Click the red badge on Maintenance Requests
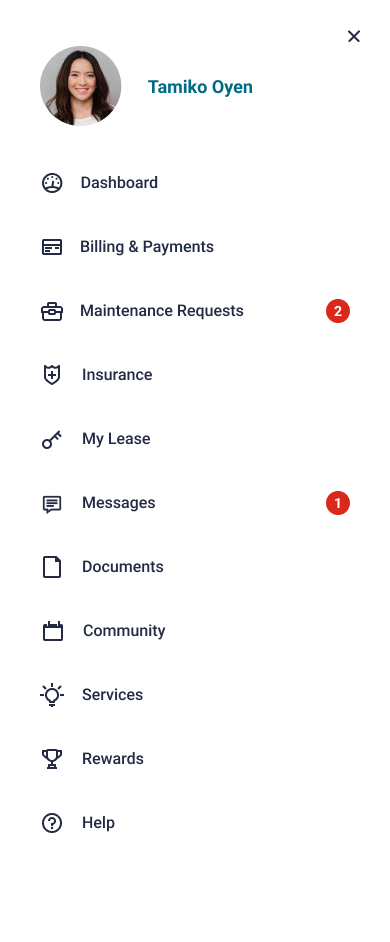The width and height of the screenshot is (390, 942). (x=338, y=311)
